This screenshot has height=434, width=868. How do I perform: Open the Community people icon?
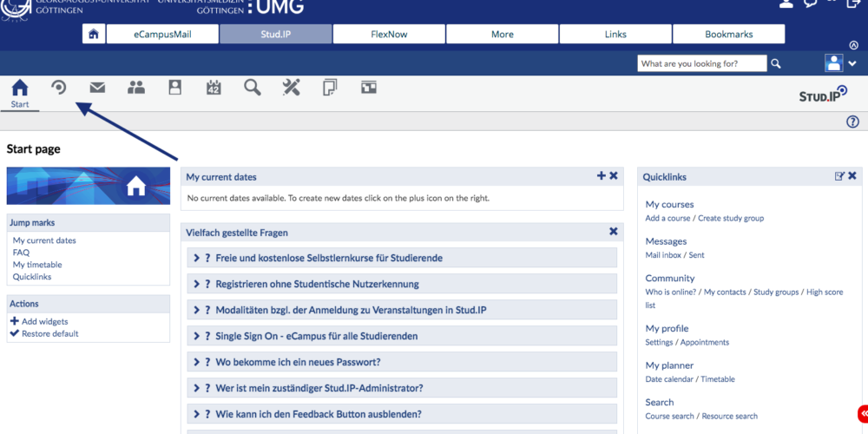(x=136, y=88)
